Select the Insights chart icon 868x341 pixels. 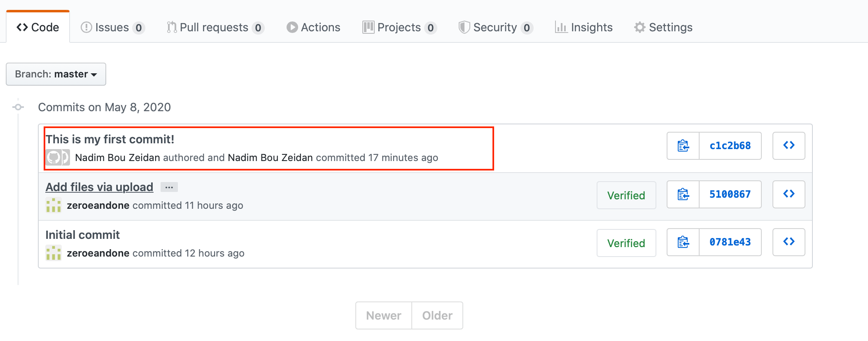562,27
